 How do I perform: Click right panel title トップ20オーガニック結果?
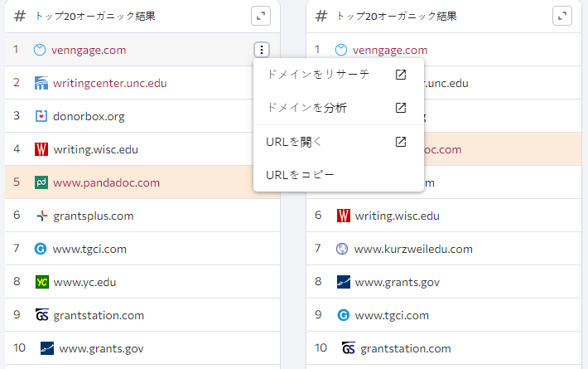tap(397, 16)
